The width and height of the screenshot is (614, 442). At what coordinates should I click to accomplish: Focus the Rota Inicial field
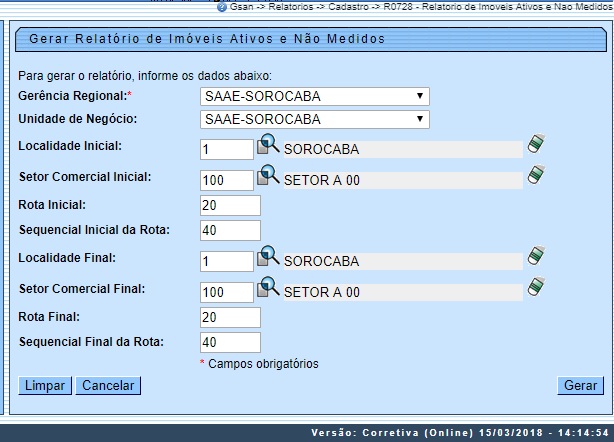click(230, 206)
